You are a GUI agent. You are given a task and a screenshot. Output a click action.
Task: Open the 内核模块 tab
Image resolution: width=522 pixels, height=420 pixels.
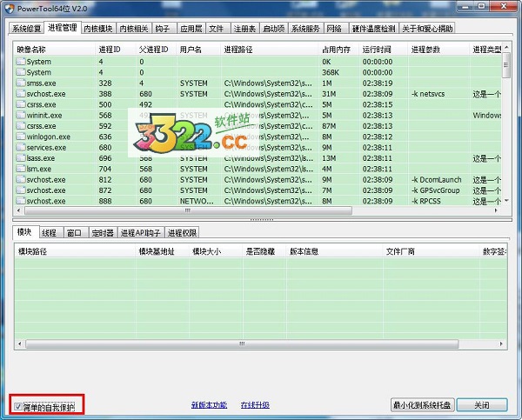(97, 29)
